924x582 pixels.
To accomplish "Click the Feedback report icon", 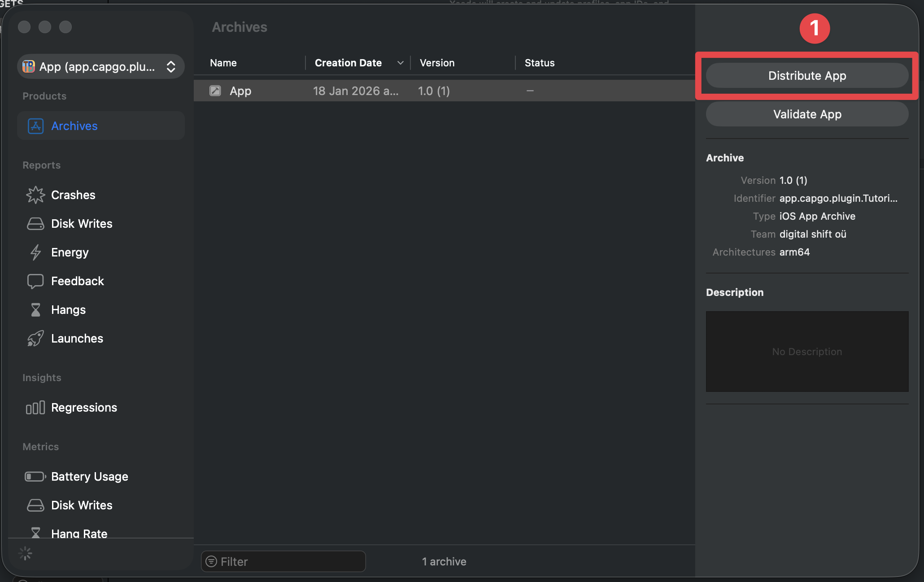I will [35, 281].
